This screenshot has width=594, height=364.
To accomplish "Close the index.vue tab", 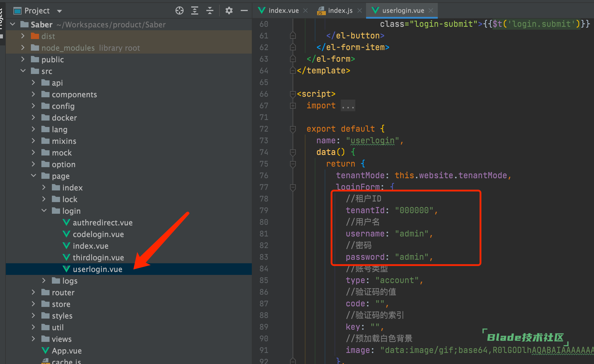I will pyautogui.click(x=305, y=10).
